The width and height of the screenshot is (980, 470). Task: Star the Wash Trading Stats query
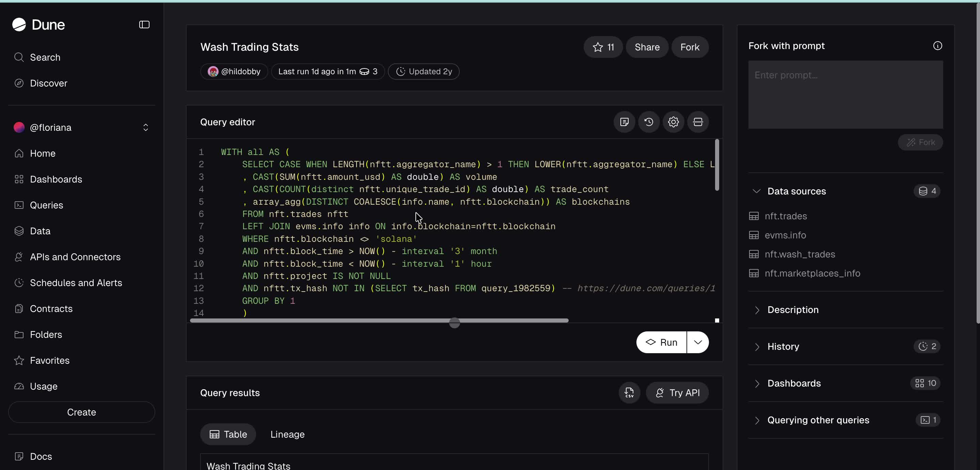[x=603, y=47]
